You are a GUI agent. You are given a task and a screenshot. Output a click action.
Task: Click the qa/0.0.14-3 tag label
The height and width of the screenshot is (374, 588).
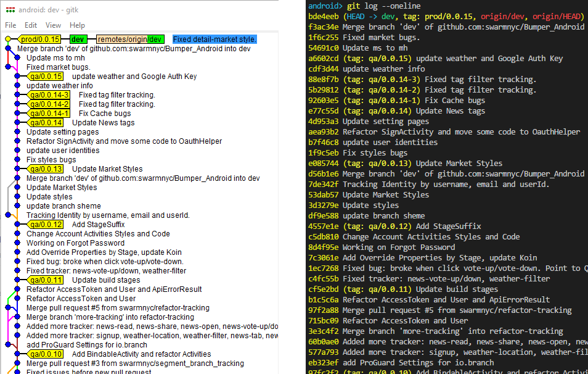pyautogui.click(x=49, y=94)
